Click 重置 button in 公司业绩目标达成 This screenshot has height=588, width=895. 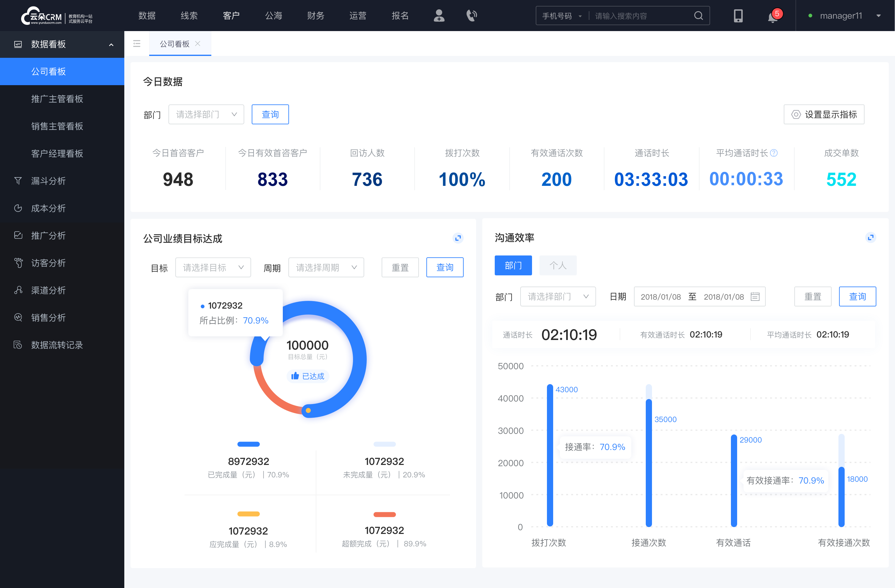[400, 266]
